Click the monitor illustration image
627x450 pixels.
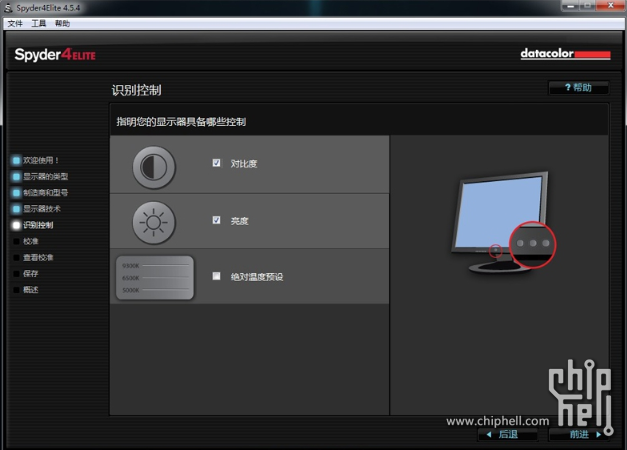(503, 223)
